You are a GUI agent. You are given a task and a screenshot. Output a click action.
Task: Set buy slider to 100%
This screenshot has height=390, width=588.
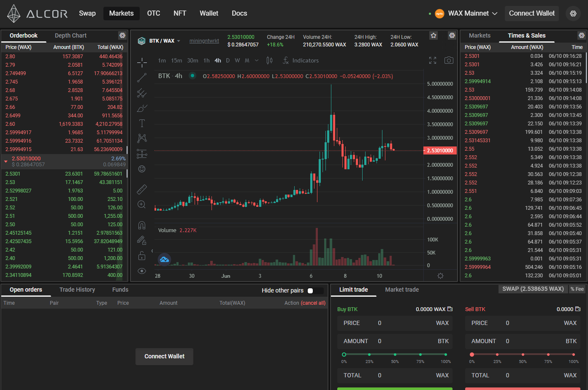tap(446, 355)
